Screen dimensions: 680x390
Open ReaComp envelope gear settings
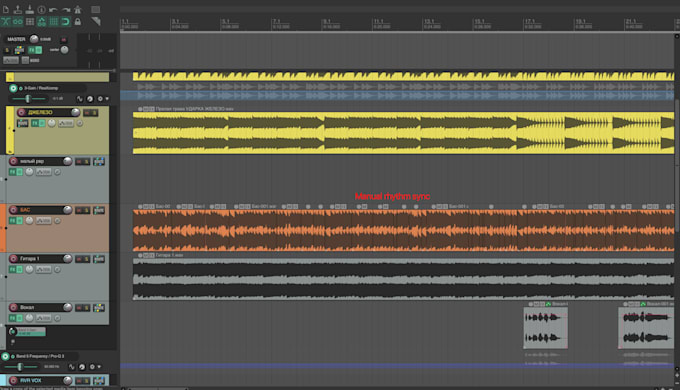[x=100, y=99]
